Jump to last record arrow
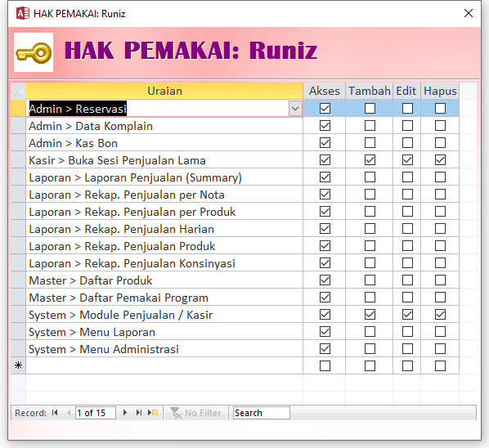 click(139, 413)
